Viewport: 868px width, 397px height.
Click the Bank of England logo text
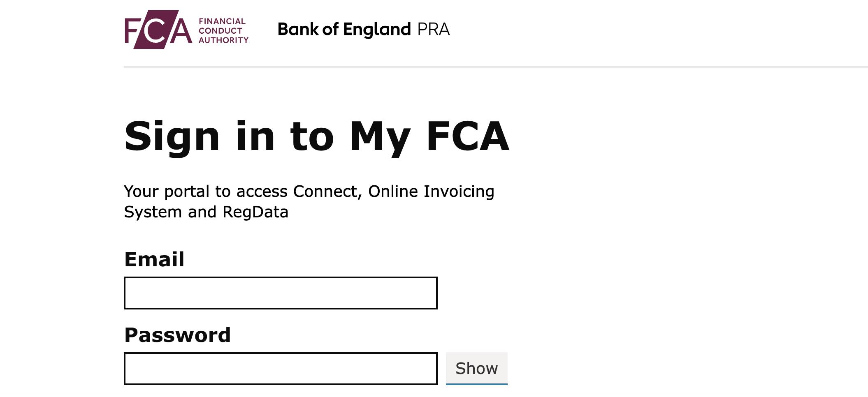tap(344, 30)
